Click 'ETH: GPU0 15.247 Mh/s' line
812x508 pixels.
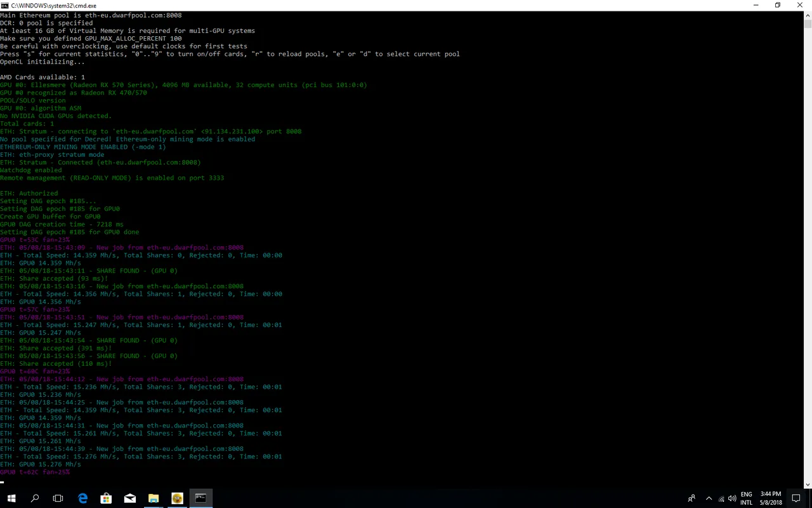[x=41, y=333]
